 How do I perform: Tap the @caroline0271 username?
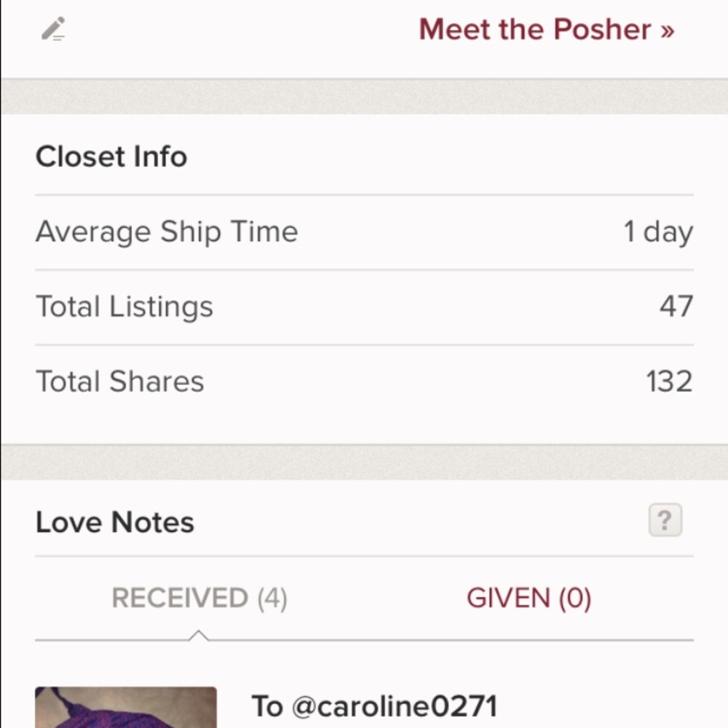click(x=394, y=706)
